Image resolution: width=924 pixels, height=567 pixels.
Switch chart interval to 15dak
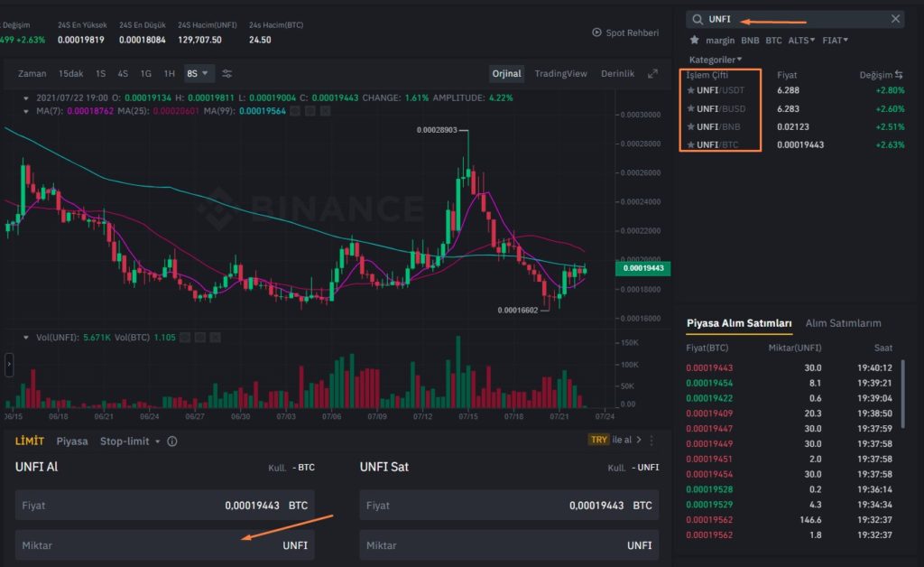(x=70, y=74)
